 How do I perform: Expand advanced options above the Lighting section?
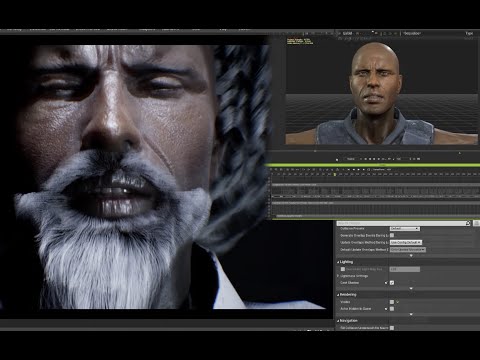[x=411, y=256]
